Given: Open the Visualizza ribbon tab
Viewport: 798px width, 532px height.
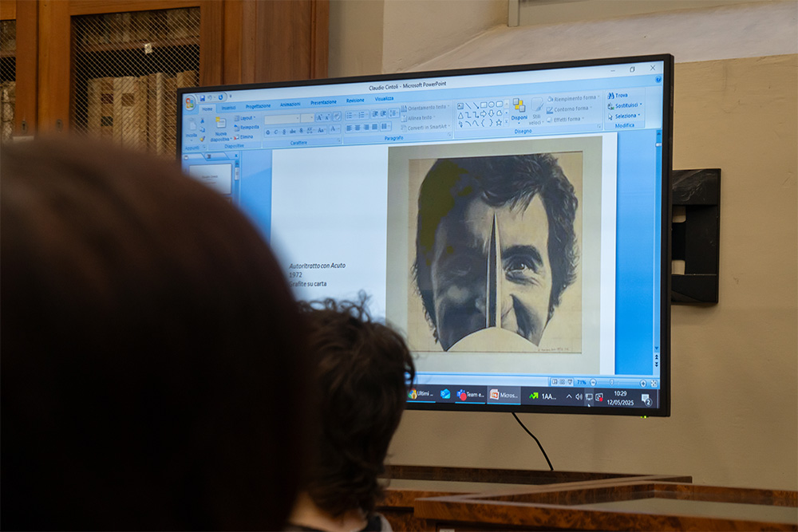Looking at the screenshot, I should (x=385, y=99).
